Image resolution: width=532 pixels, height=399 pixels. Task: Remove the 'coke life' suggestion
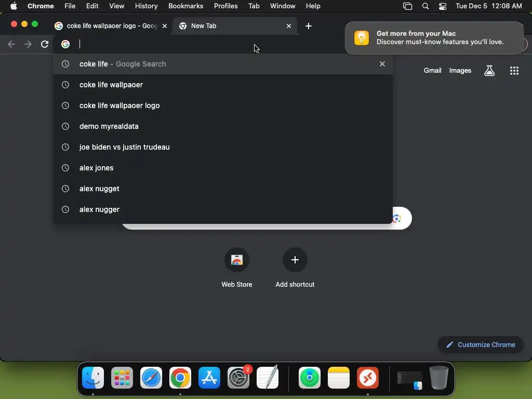coord(382,64)
